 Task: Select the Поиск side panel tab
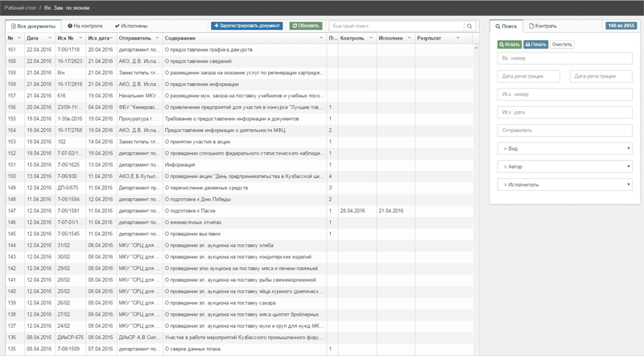click(x=506, y=26)
